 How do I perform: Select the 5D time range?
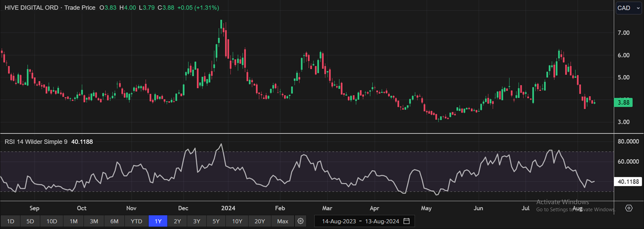[30, 221]
